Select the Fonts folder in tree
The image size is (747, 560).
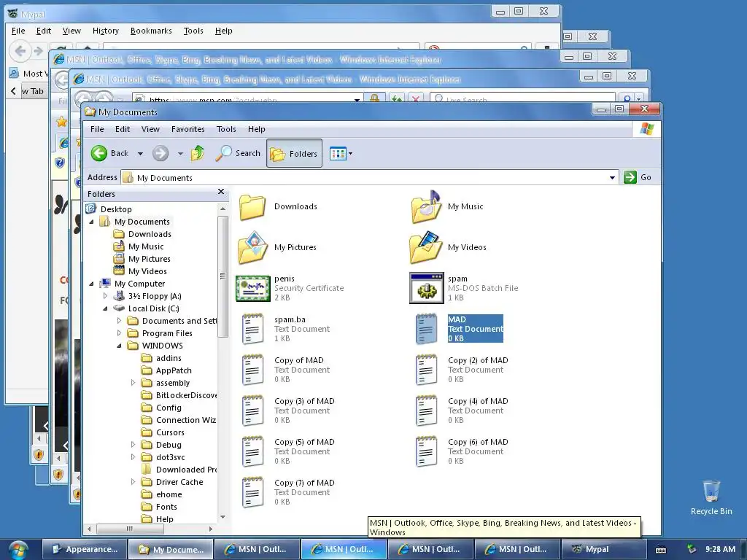point(166,507)
